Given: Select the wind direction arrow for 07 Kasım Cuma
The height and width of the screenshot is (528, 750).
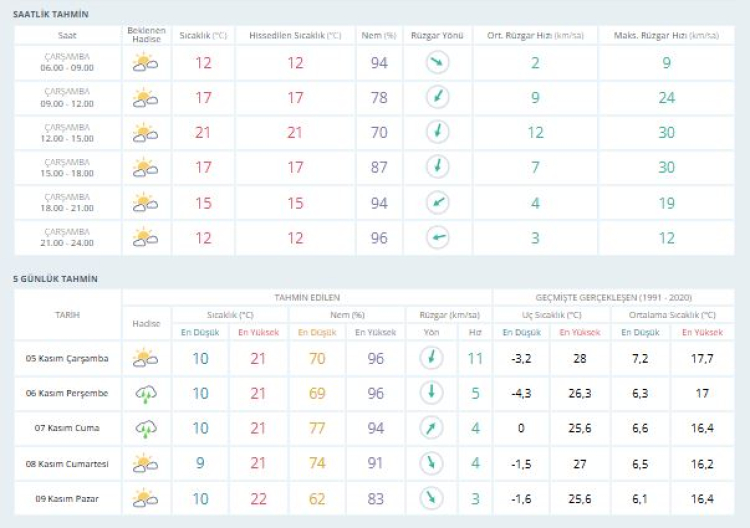Looking at the screenshot, I should pyautogui.click(x=431, y=428).
